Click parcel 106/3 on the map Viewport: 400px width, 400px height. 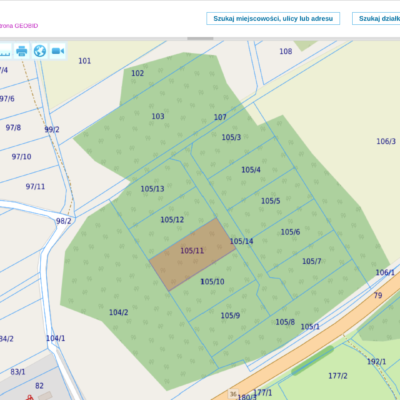(386, 141)
